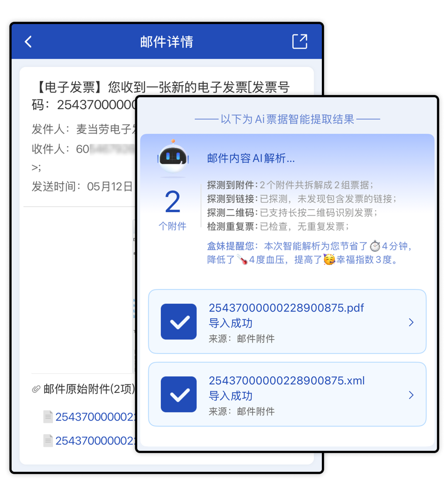Click the paperclip attachment icon
The image size is (448, 487).
(37, 389)
